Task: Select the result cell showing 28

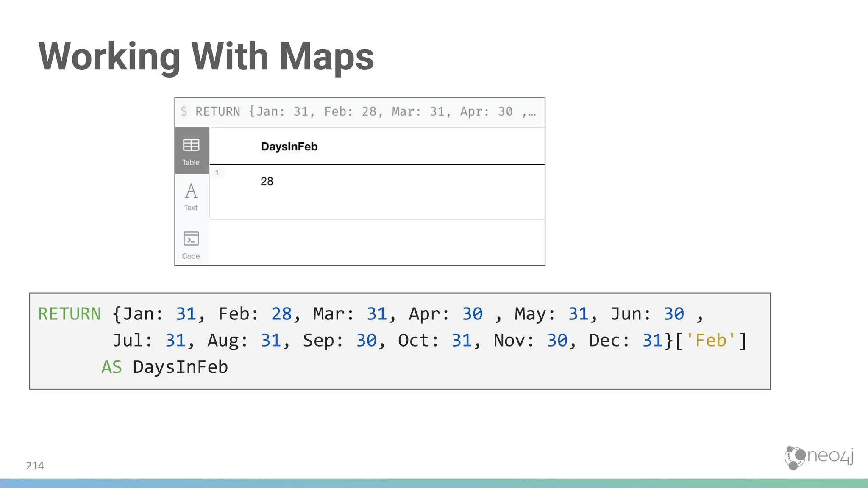Action: (267, 181)
